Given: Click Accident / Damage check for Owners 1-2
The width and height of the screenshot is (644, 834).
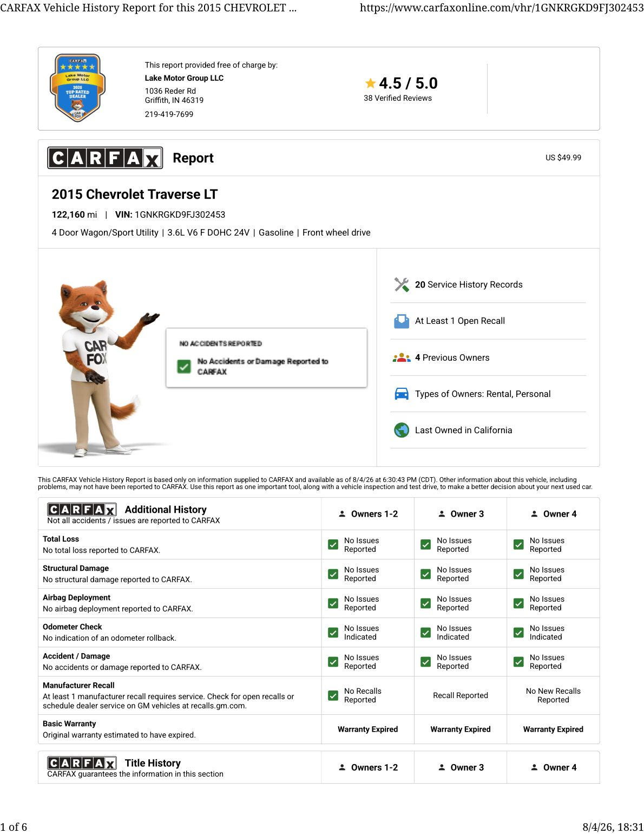Looking at the screenshot, I should pyautogui.click(x=333, y=662).
